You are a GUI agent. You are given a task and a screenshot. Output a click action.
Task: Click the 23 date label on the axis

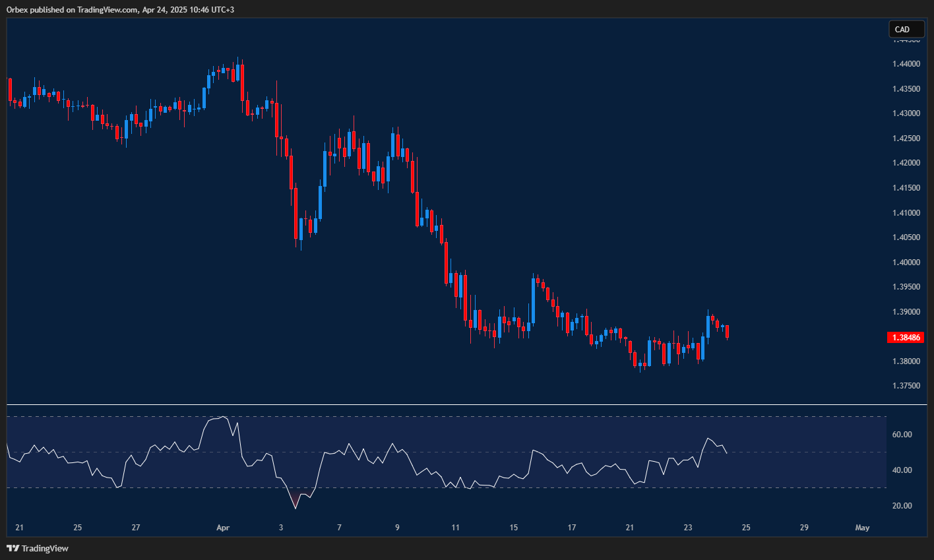coord(687,528)
